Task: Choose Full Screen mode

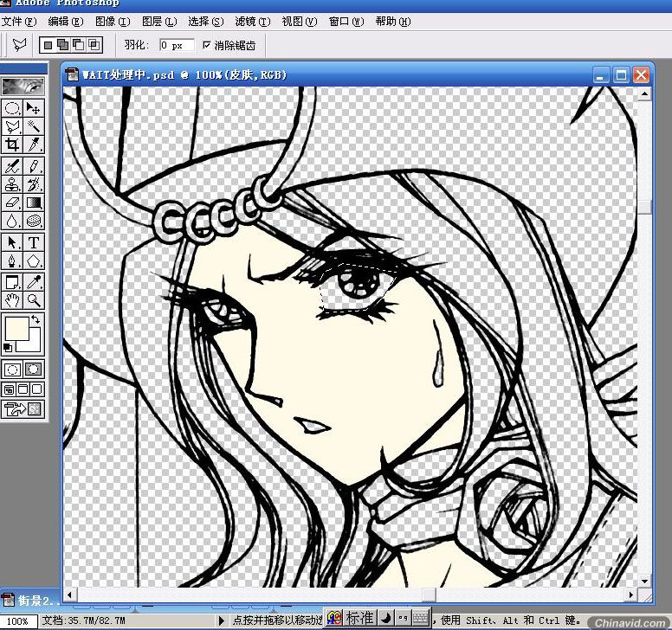Action: click(x=37, y=389)
